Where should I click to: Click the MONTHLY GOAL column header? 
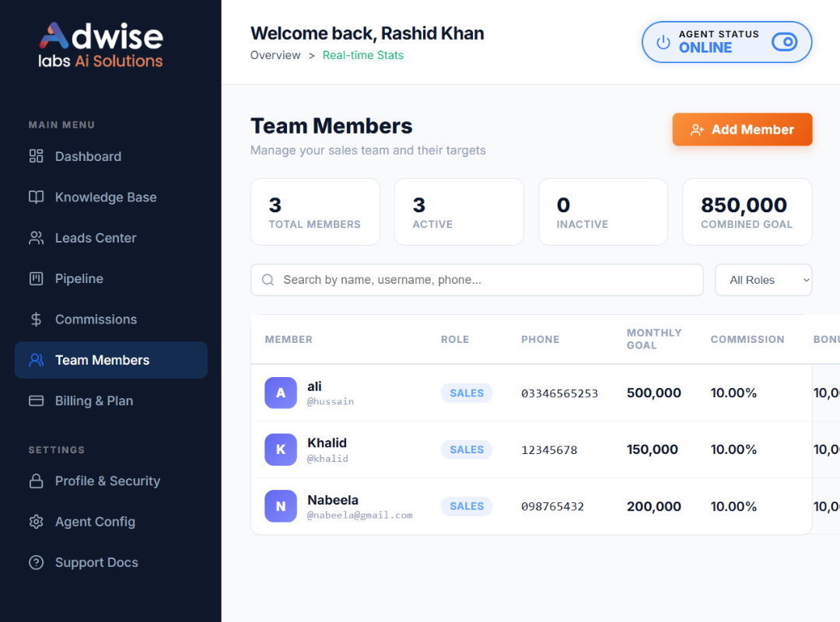point(654,339)
